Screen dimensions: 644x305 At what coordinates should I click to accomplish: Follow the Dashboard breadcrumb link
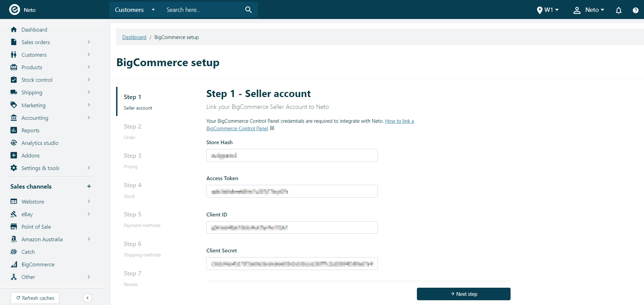point(134,37)
